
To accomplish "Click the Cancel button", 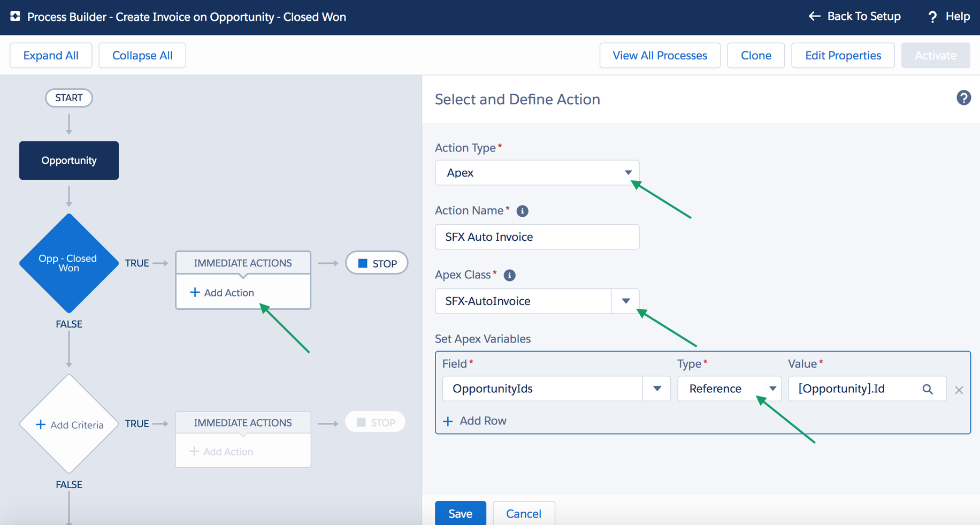I will coord(524,513).
